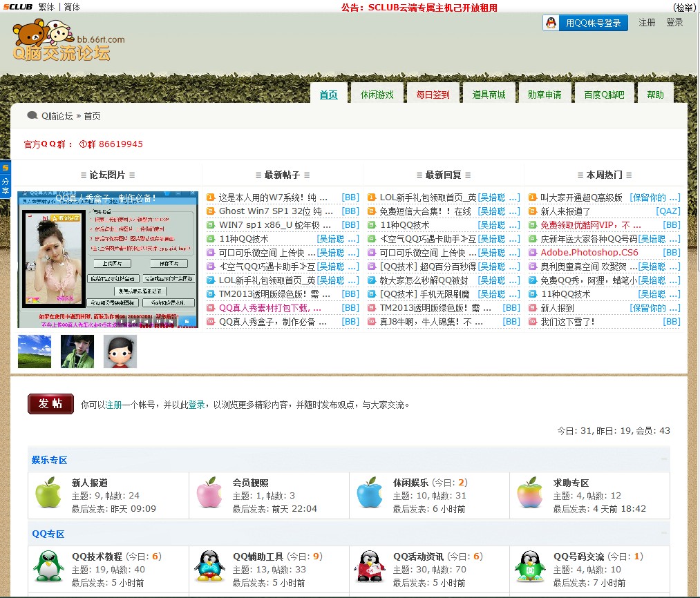Open the 新人报道 forum
Image resolution: width=700 pixels, height=598 pixels.
pyautogui.click(x=90, y=483)
